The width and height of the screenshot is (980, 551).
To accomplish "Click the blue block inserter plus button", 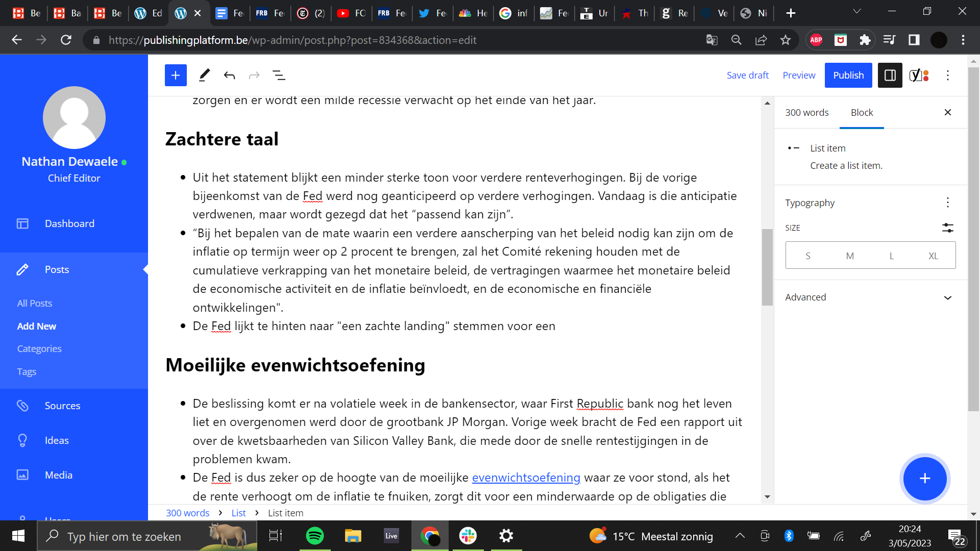I will tap(176, 76).
